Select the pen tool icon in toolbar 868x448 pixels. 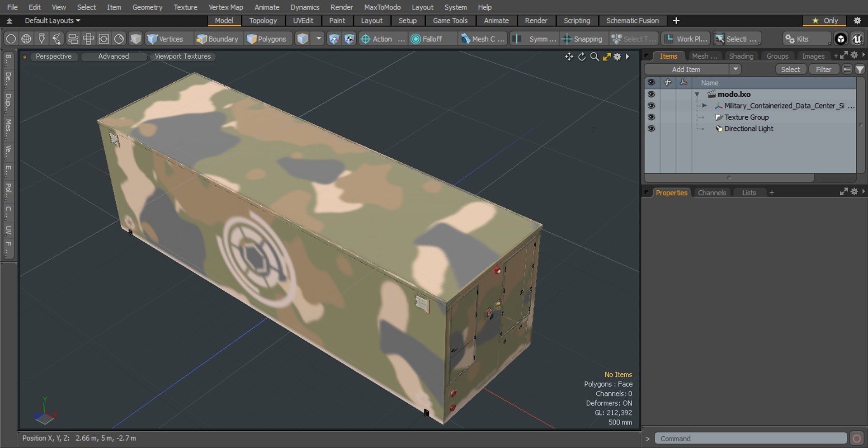(x=42, y=39)
